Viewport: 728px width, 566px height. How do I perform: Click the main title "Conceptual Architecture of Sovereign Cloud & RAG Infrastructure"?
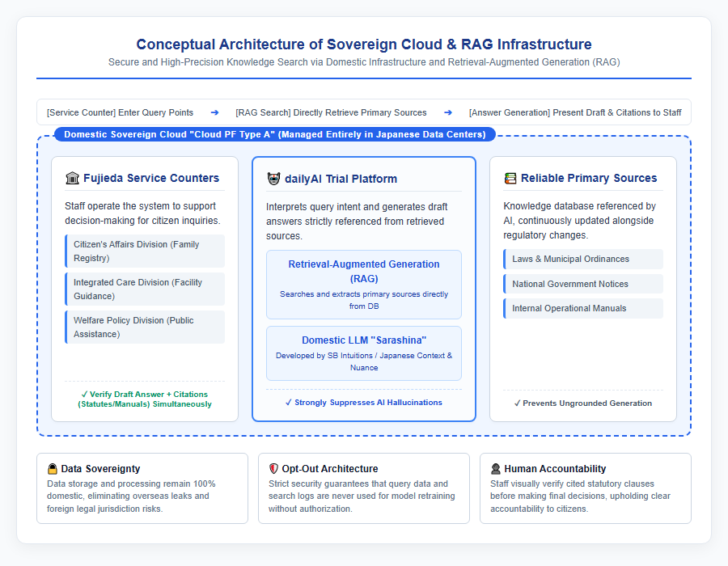click(x=364, y=44)
